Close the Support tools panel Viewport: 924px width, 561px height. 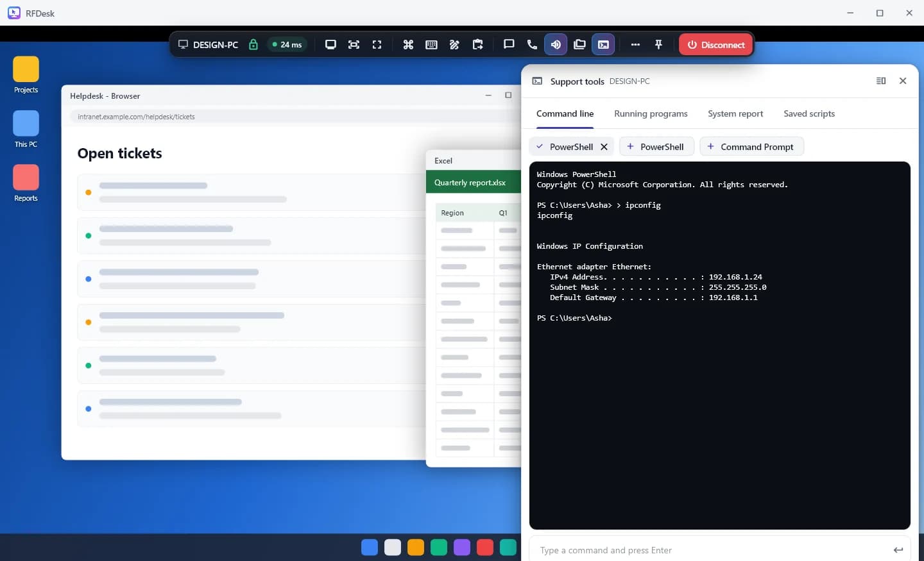(903, 81)
